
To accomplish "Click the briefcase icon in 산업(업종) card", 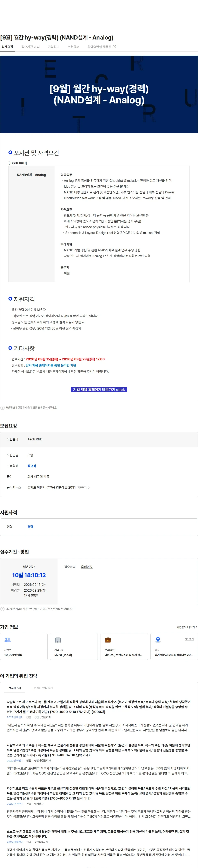I will (x=108, y=640).
